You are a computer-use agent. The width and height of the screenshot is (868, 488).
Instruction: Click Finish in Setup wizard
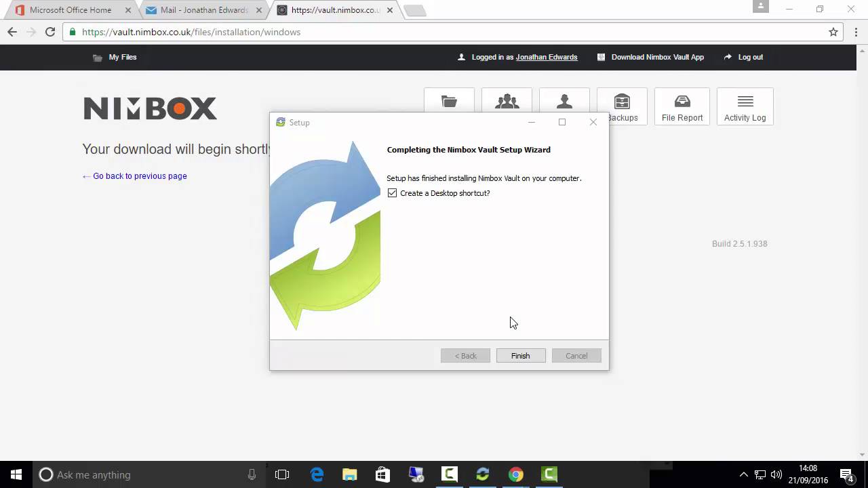(x=521, y=356)
